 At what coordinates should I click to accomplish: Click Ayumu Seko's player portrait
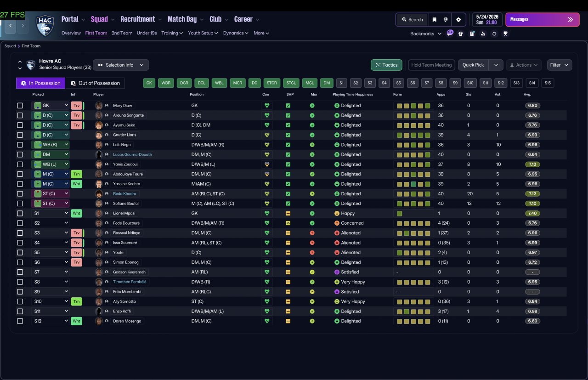[x=98, y=125]
